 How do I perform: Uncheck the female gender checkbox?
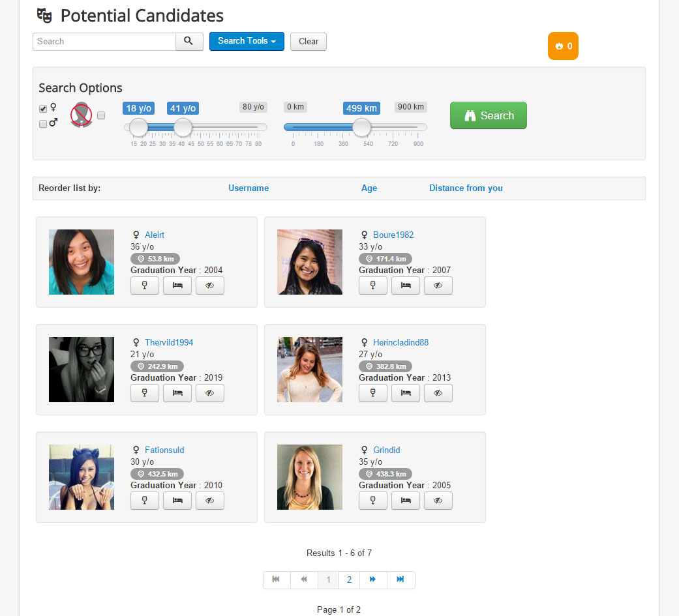43,109
